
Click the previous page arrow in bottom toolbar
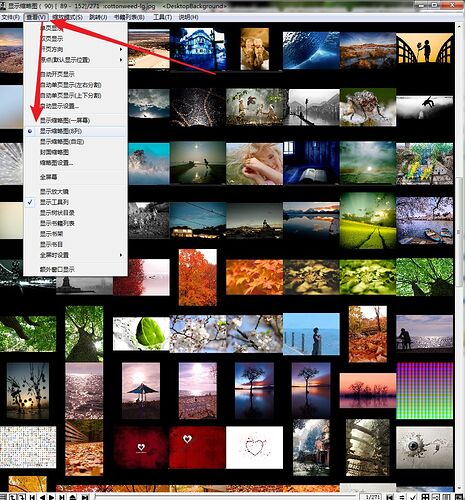[x=42, y=497]
